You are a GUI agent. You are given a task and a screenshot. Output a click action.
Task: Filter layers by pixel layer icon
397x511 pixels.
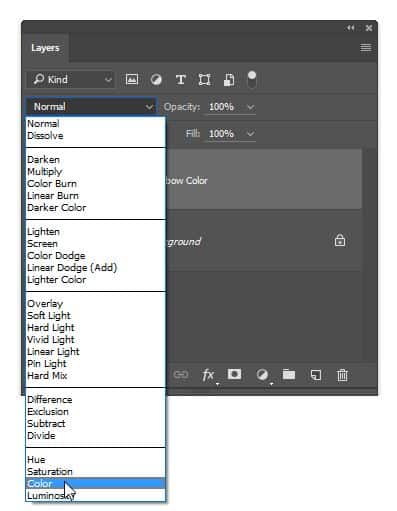click(132, 80)
